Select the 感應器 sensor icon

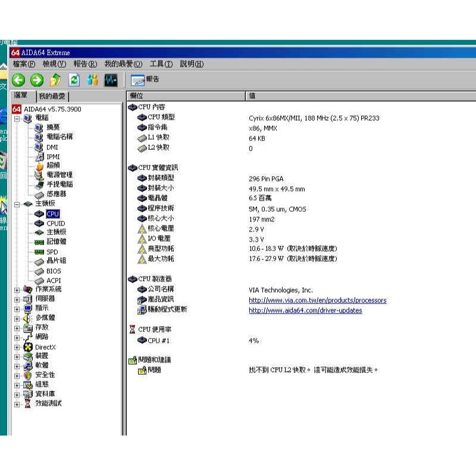tap(39, 195)
